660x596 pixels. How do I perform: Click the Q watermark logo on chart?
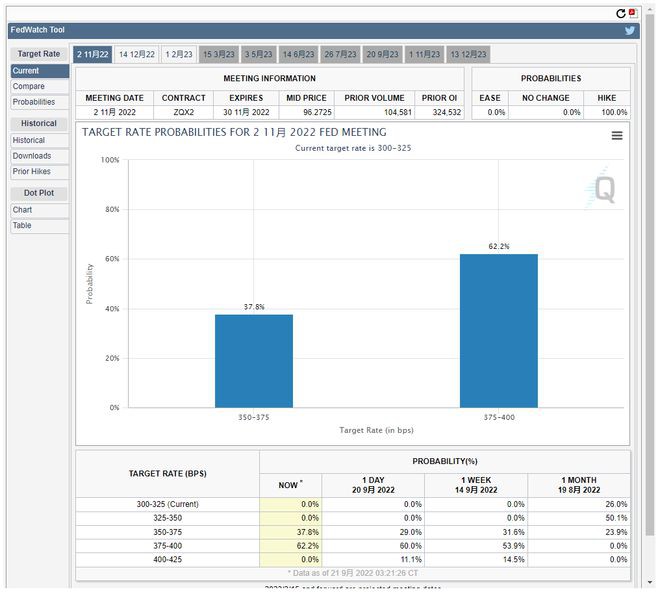pyautogui.click(x=604, y=188)
